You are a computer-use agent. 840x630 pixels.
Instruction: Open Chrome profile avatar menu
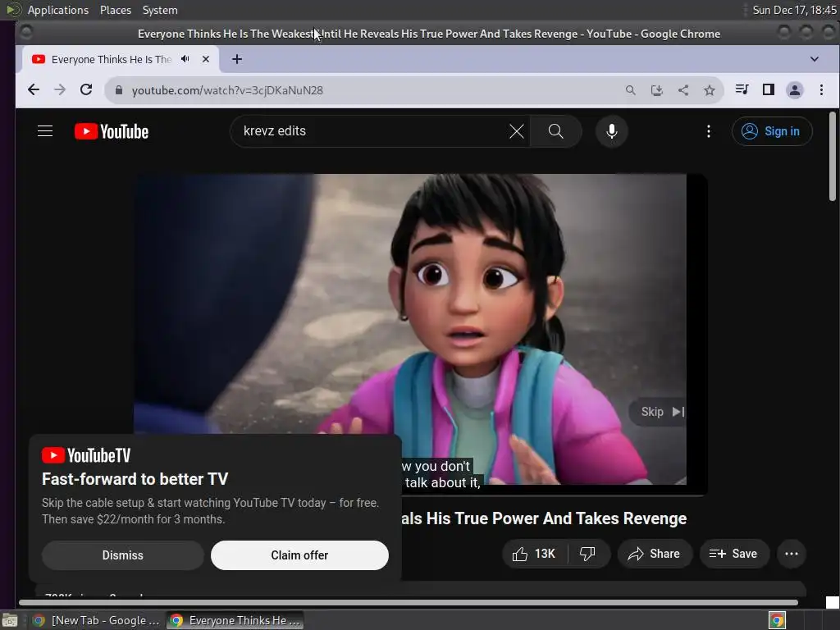click(x=794, y=90)
